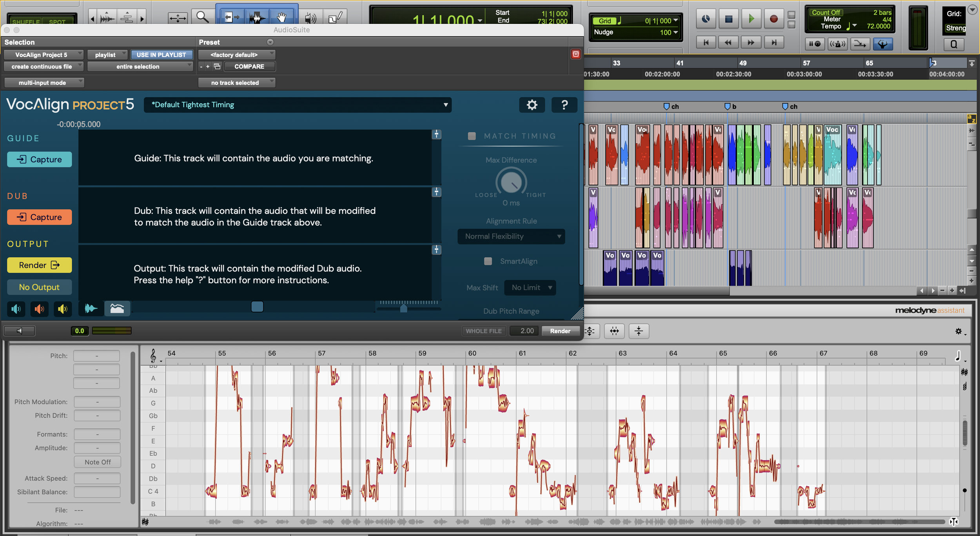Mute the Guide audio speaker icon
980x536 pixels.
[16, 309]
